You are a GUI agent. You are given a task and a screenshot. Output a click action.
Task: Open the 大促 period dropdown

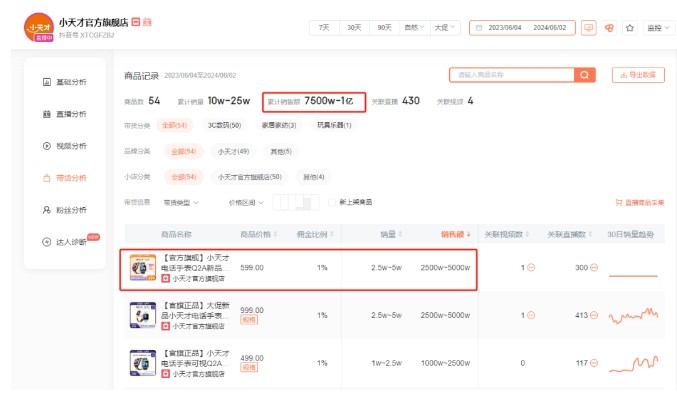tap(445, 28)
